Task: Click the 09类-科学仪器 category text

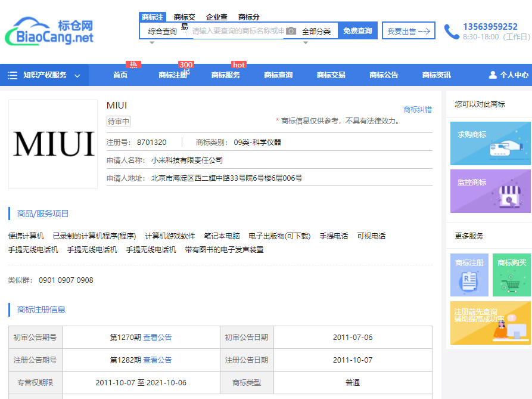Action: (x=257, y=143)
